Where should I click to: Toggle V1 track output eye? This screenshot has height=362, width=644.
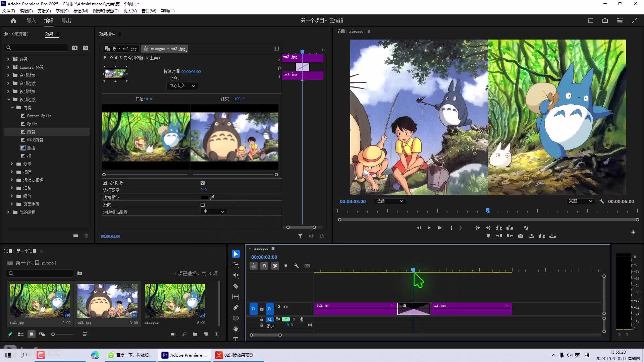[x=286, y=307]
